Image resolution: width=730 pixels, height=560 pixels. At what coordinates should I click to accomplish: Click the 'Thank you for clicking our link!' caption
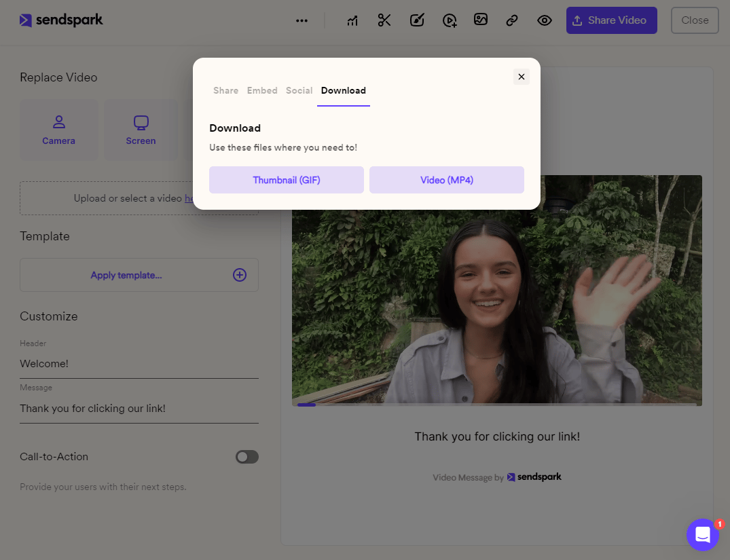497,436
